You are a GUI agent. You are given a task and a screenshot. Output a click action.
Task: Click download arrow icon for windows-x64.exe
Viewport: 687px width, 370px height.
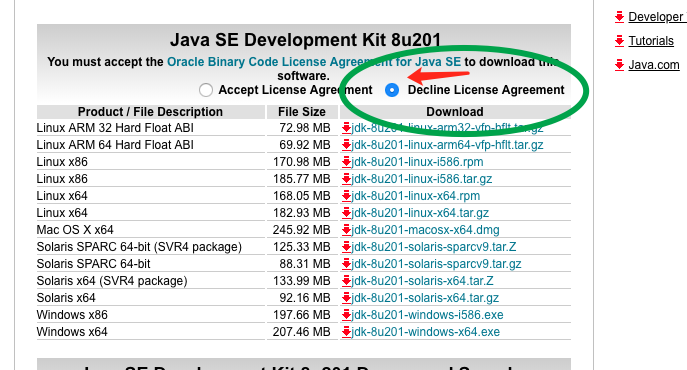(x=347, y=332)
